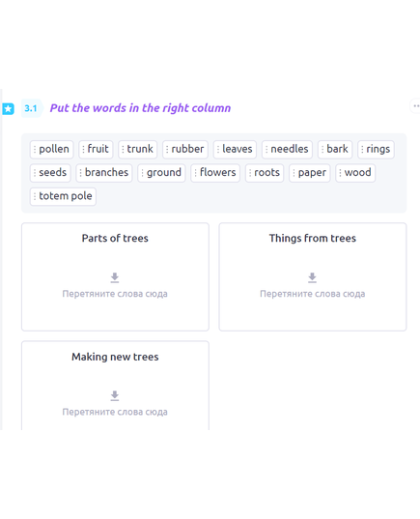Screen dimensions: 420x519
Task: Click the drag handle on seeds chip
Action: 35,173
